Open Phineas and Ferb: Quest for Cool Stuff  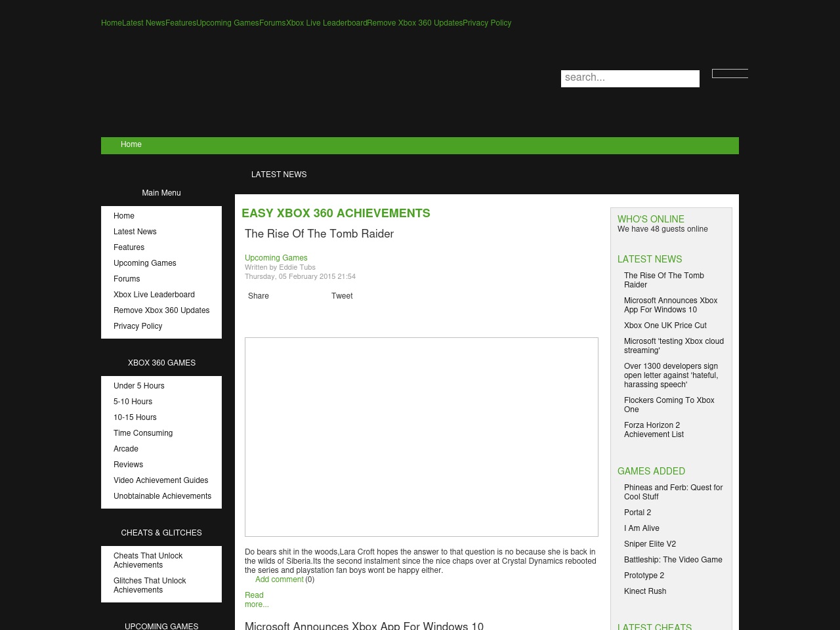673,492
